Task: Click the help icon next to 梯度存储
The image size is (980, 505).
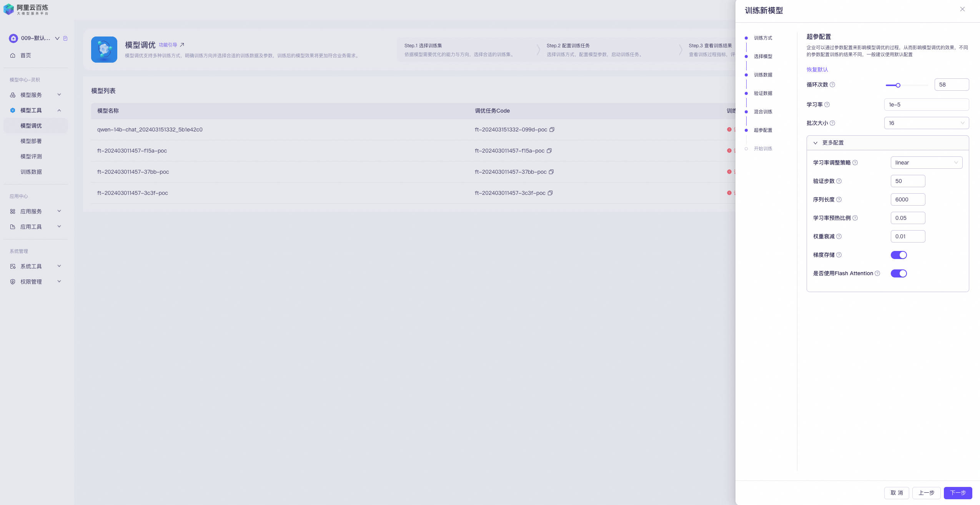Action: pos(839,255)
